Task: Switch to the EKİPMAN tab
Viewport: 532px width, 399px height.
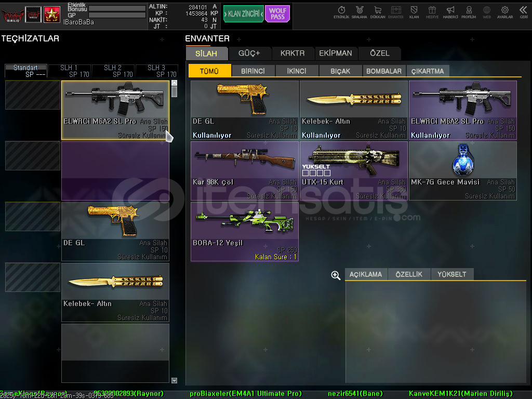Action: click(x=335, y=53)
